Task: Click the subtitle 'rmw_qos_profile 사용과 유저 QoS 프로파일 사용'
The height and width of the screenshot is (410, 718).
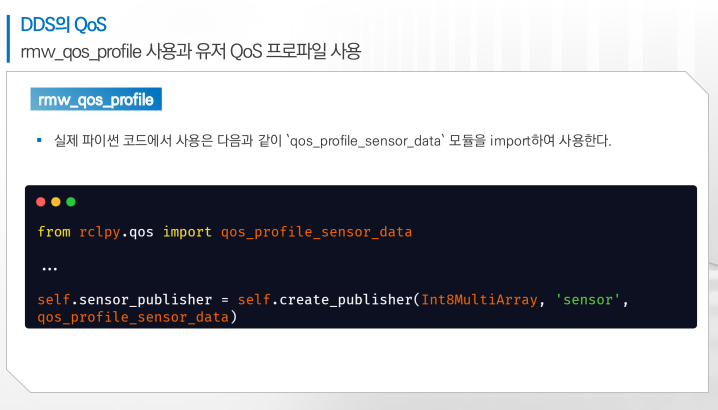Action: click(x=190, y=51)
